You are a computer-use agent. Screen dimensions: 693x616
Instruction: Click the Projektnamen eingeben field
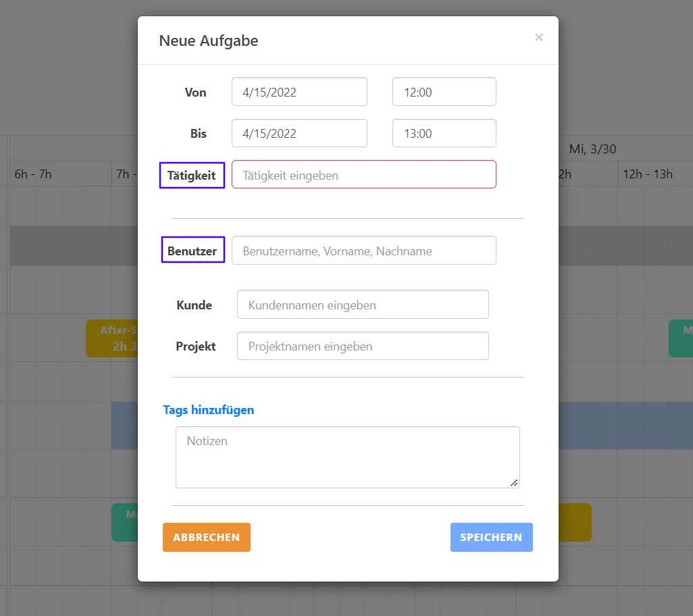point(363,345)
